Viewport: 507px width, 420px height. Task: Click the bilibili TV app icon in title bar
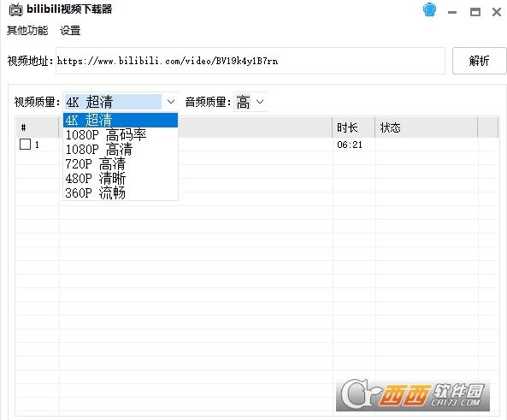coord(15,9)
